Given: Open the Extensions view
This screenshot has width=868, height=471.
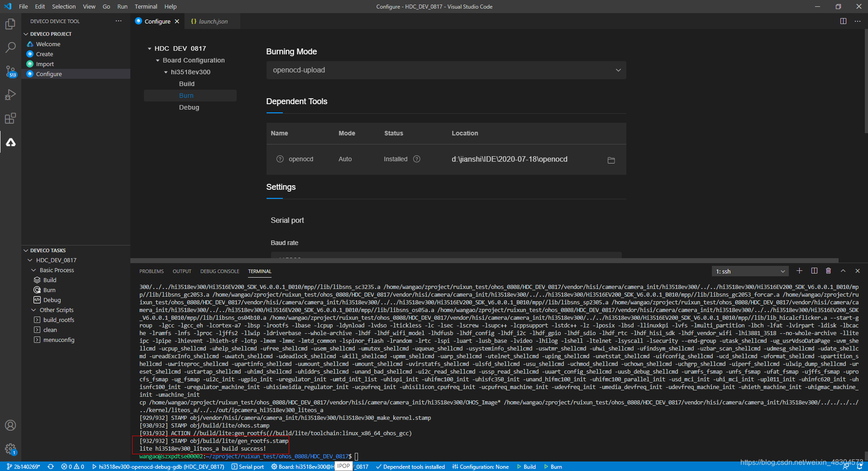Looking at the screenshot, I should point(10,118).
